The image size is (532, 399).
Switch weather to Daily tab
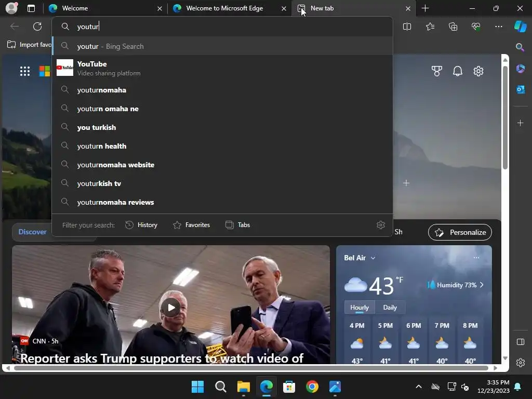pos(390,308)
